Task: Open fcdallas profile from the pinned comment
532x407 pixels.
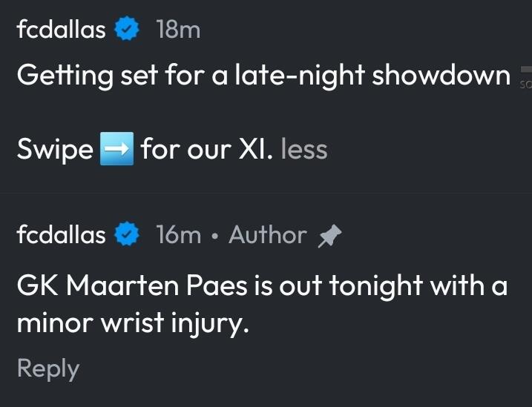Action: pyautogui.click(x=61, y=236)
